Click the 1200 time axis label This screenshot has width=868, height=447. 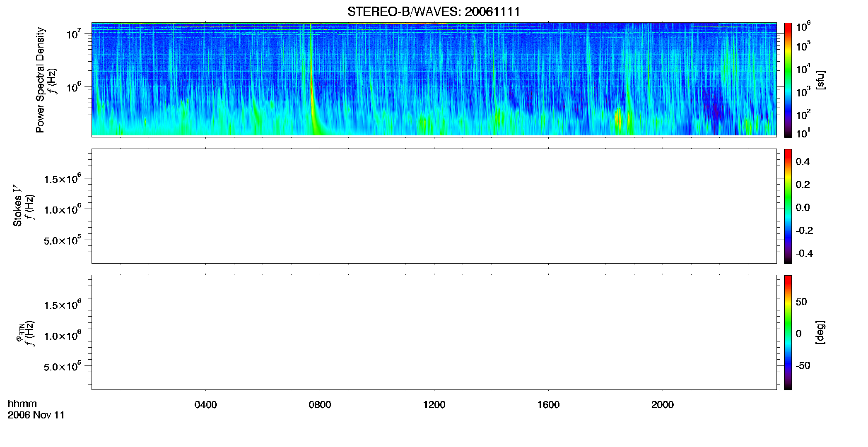tap(434, 405)
